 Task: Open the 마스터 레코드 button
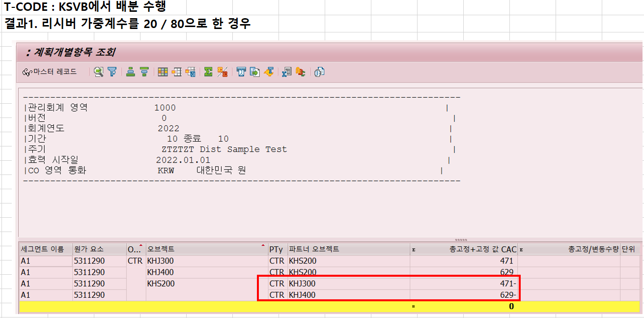[x=50, y=72]
